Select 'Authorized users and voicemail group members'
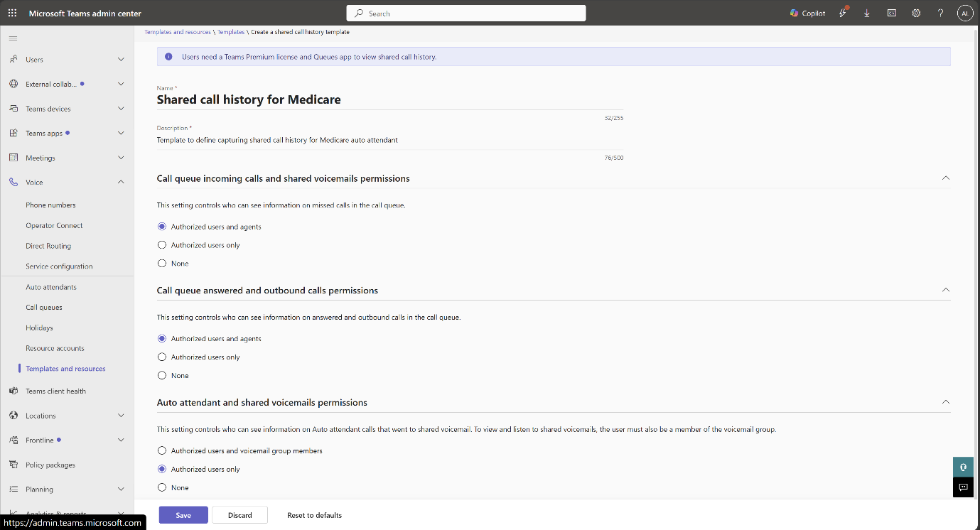 [x=162, y=450]
